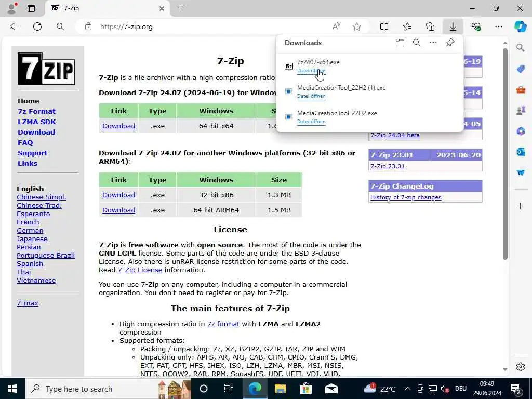
Task: Open Browser essentials heart icon
Action: pyautogui.click(x=476, y=26)
